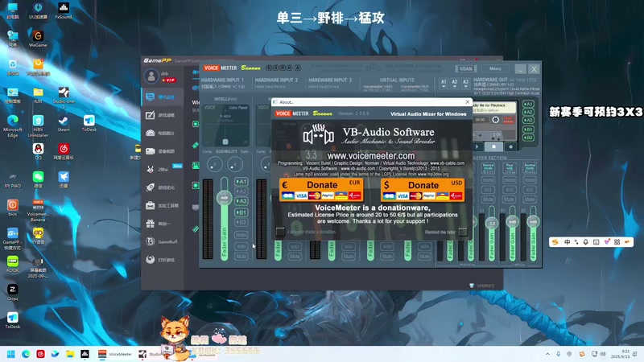This screenshot has height=362, width=644.
Task: Click the B2 master Fader Gain knob
Action: tap(533, 222)
